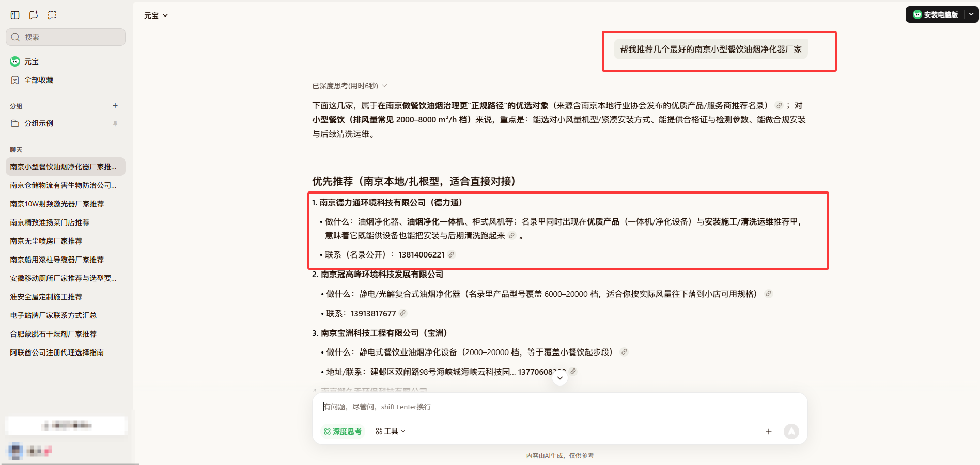
Task: Click the 全部收藏 bookmark icon
Action: pos(15,80)
